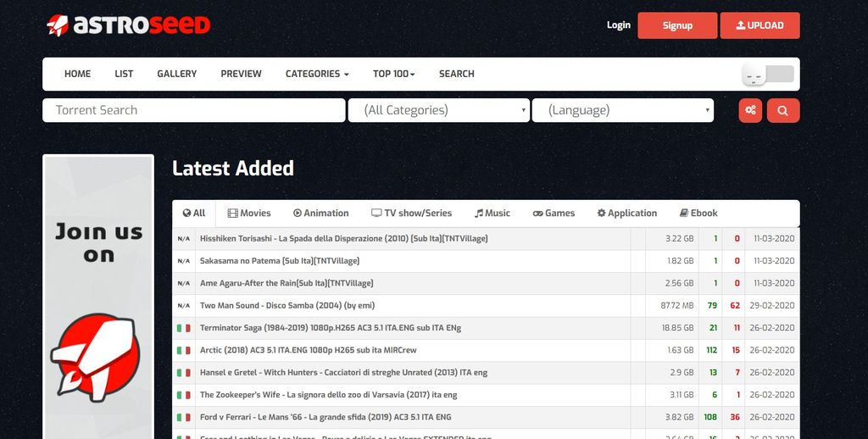This screenshot has width=868, height=439.
Task: Click the Latest Added heading
Action: 233,169
